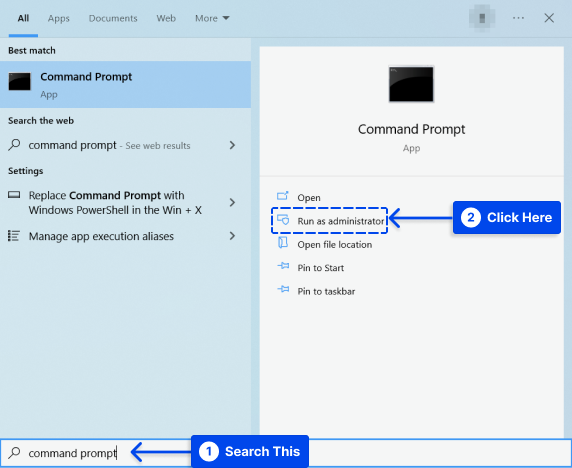Expand the More dropdown

pyautogui.click(x=212, y=18)
